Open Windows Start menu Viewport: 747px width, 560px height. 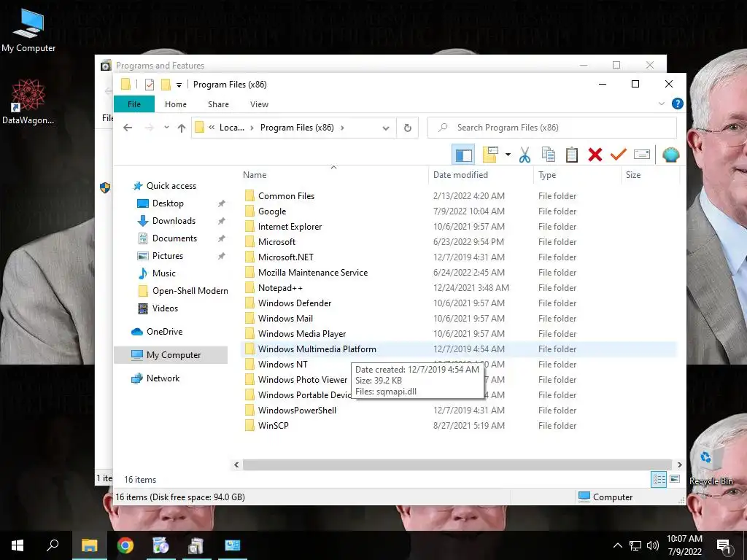point(18,545)
